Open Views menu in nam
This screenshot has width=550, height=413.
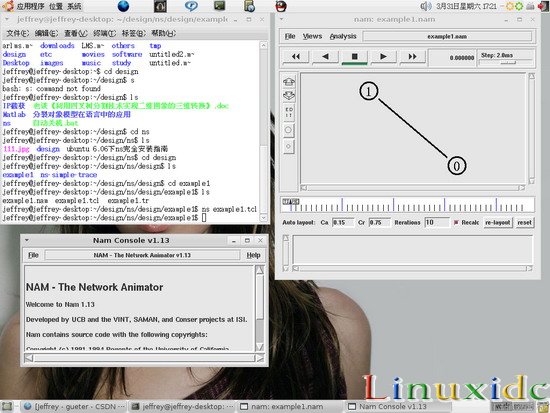coord(312,36)
